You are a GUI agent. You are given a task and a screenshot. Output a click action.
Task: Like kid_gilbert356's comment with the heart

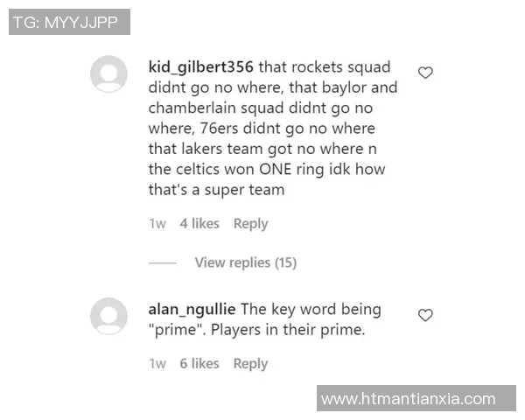tap(425, 73)
